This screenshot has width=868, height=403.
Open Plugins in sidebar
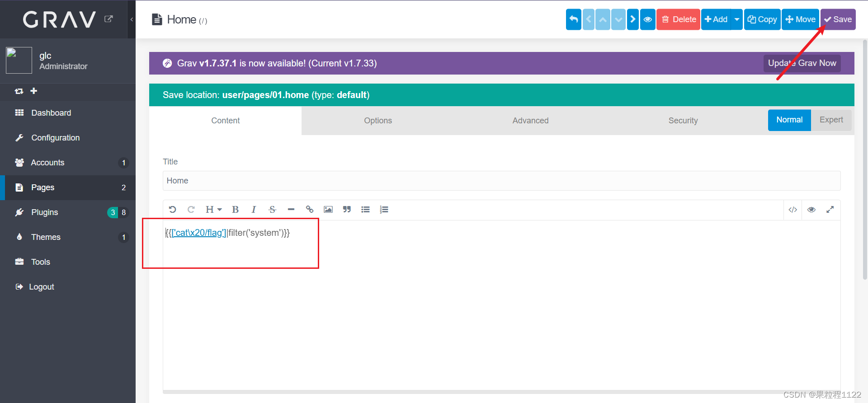click(68, 212)
